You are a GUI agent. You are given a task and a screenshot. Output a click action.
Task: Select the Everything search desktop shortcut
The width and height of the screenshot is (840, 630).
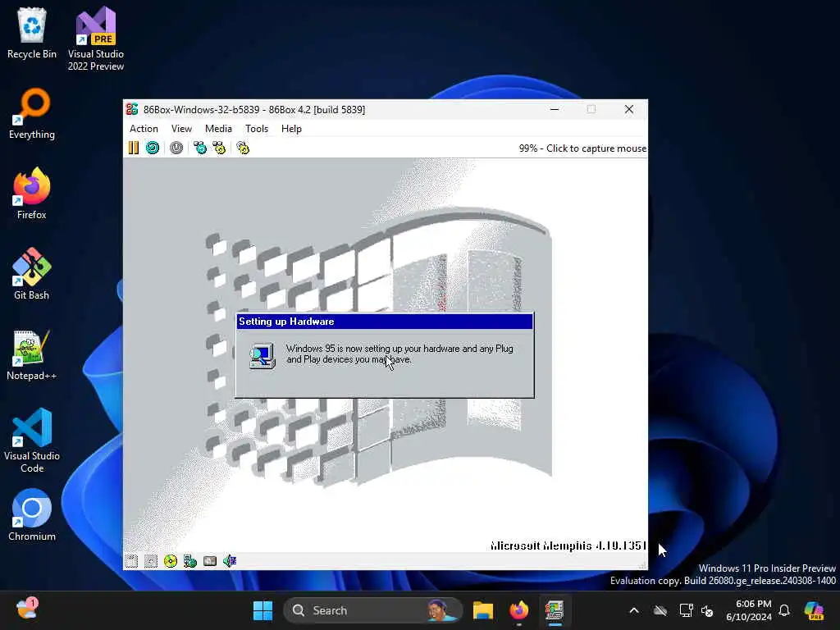[32, 113]
